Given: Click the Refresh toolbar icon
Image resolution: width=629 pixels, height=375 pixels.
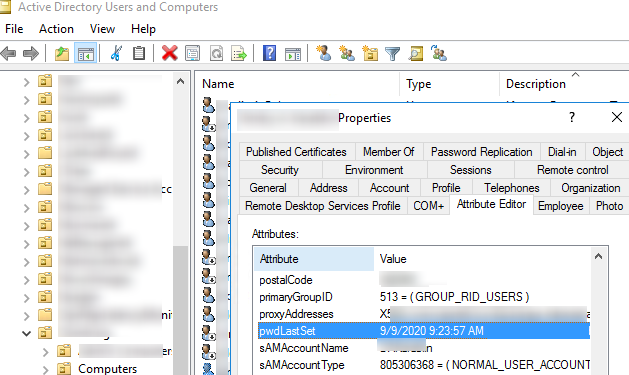Looking at the screenshot, I should (217, 53).
